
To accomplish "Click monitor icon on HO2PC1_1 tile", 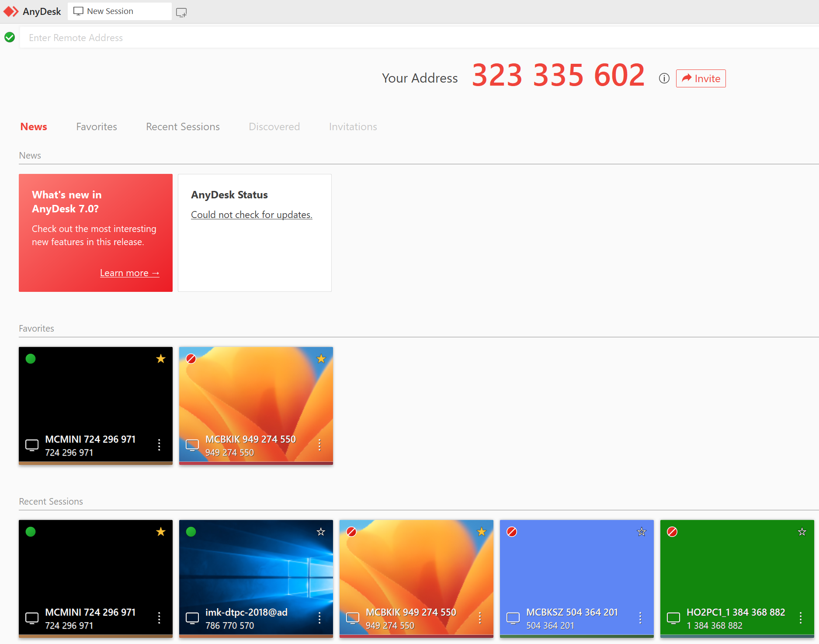I will [673, 618].
